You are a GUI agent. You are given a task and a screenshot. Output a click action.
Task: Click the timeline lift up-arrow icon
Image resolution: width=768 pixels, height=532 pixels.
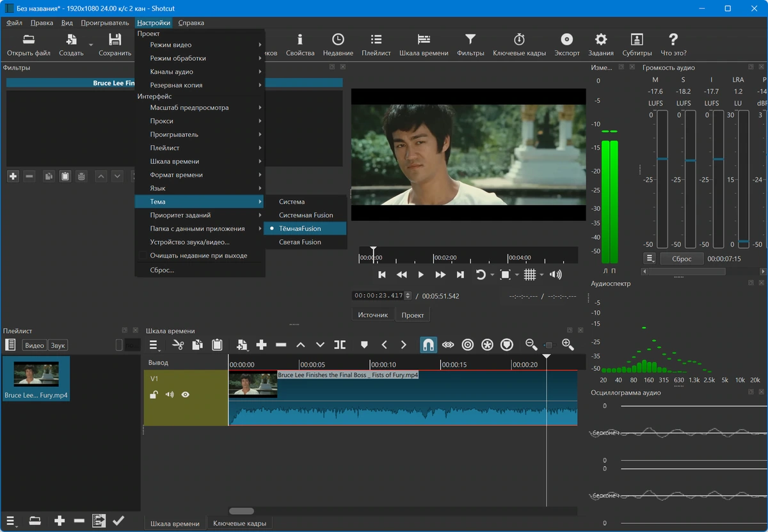point(300,345)
